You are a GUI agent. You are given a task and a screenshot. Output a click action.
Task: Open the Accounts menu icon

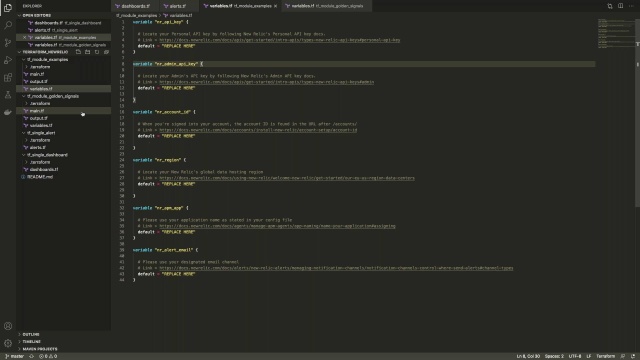click(8, 326)
